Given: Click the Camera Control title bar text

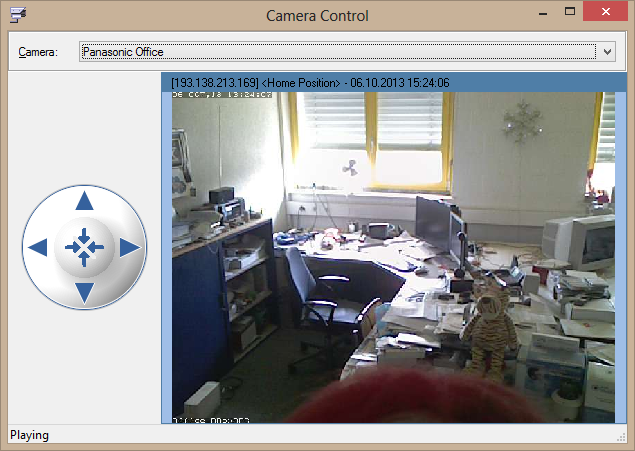Looking at the screenshot, I should click(317, 15).
